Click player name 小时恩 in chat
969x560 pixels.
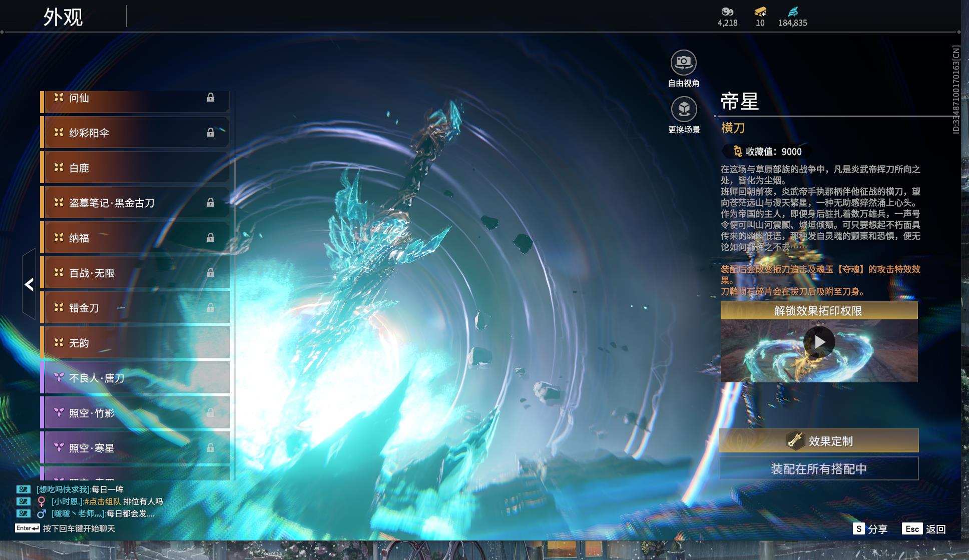(68, 501)
